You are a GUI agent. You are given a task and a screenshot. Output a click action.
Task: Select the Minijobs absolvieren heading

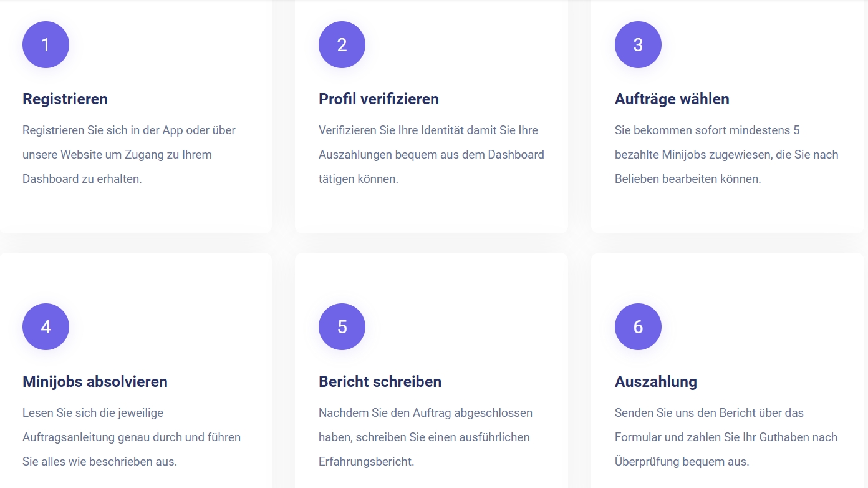pyautogui.click(x=95, y=381)
